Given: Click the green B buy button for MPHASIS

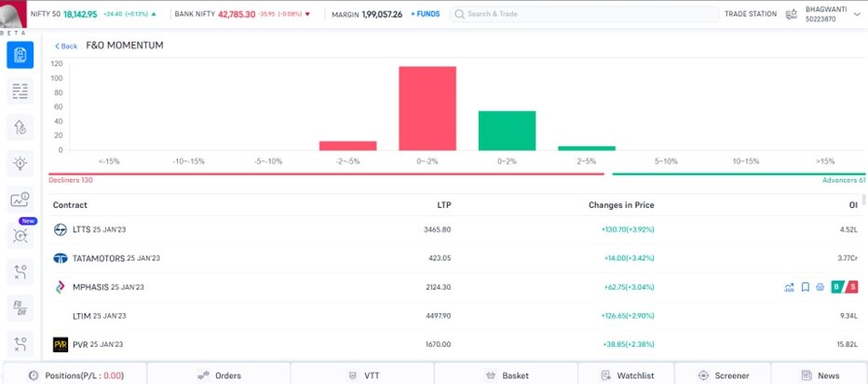Looking at the screenshot, I should 837,287.
